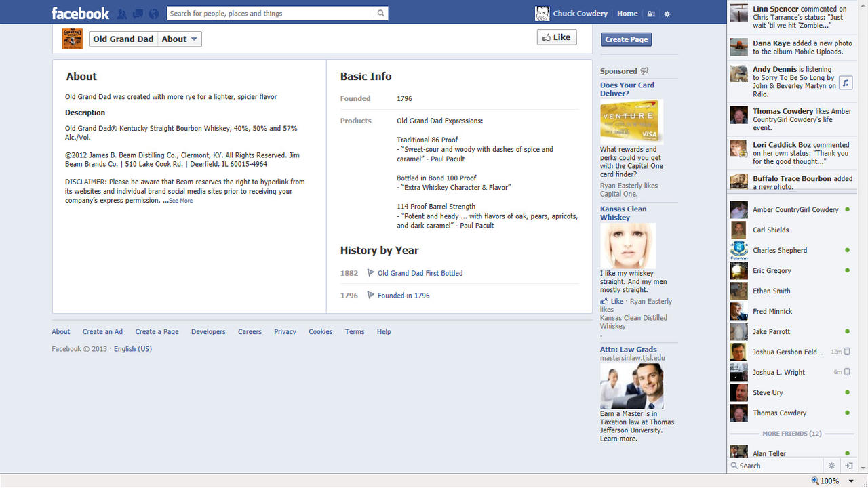The image size is (868, 488).
Task: Open the privacy shortcuts lock icon
Action: [x=651, y=14]
